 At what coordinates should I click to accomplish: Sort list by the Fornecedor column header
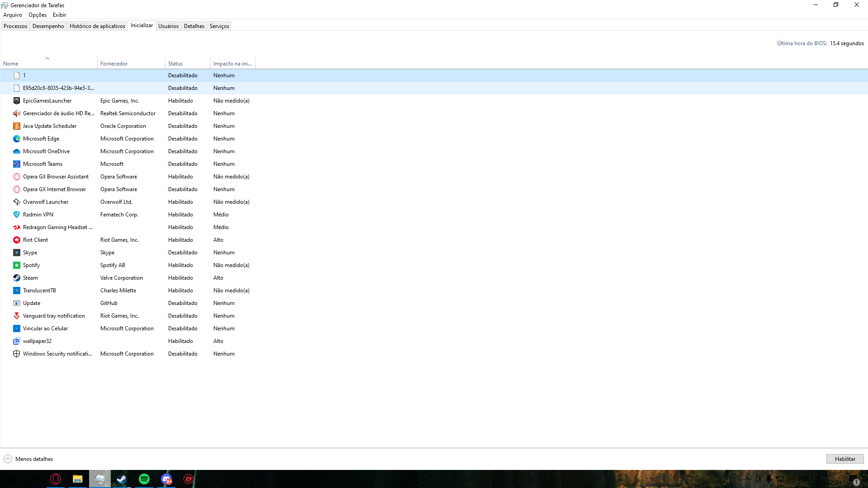(131, 63)
